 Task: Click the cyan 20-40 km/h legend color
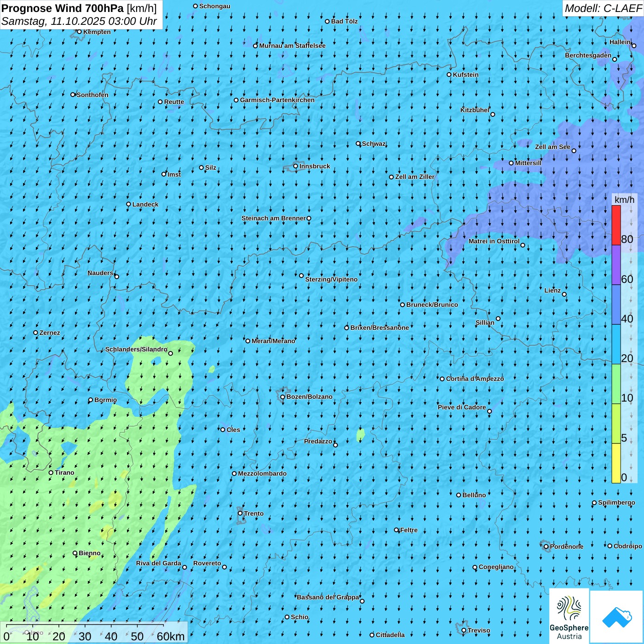(x=616, y=345)
